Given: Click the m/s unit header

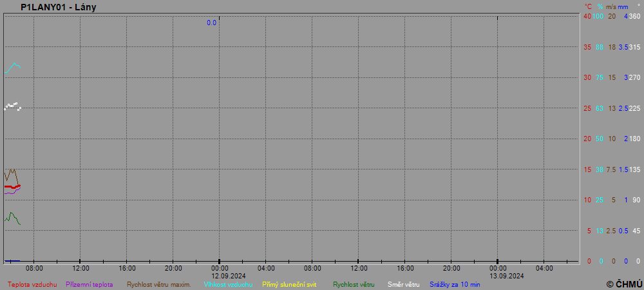Looking at the screenshot, I should click(612, 6).
